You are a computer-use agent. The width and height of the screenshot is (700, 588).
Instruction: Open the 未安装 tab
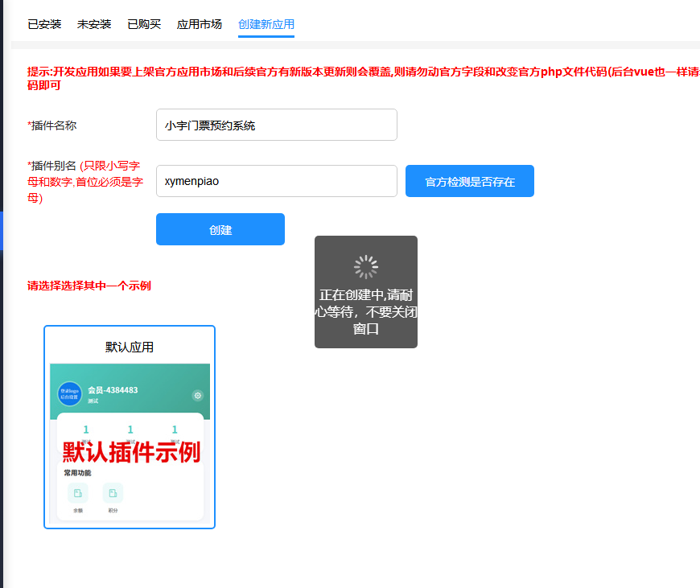[94, 24]
